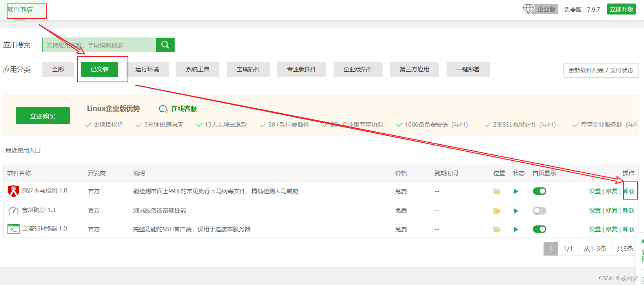Open folder location for 宝塔跑分

[497, 211]
